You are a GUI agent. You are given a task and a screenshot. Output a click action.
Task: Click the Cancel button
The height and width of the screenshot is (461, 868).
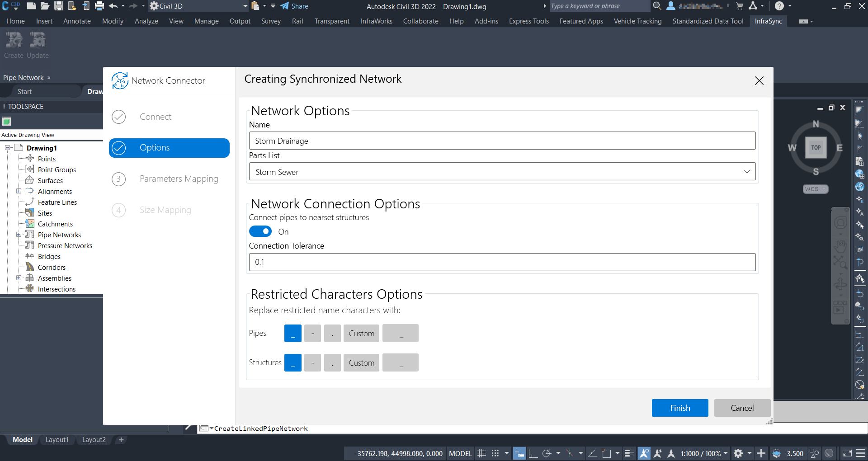742,408
